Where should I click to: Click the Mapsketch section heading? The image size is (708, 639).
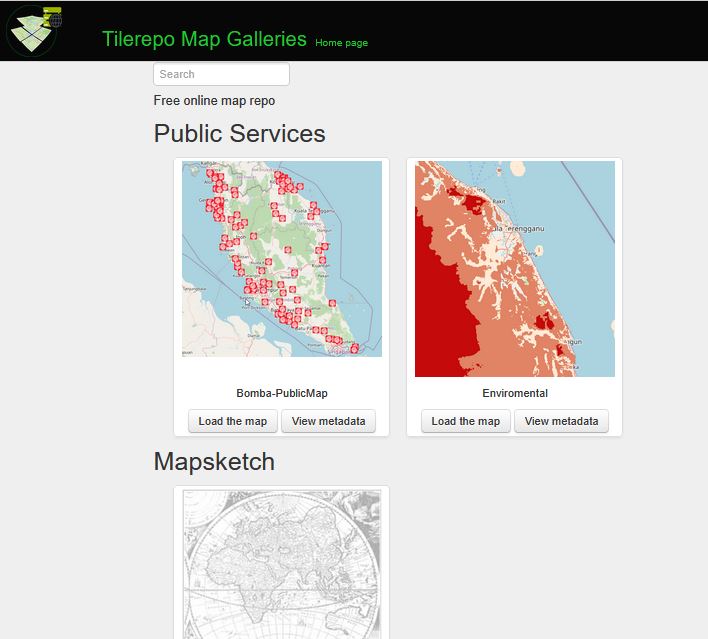click(x=214, y=461)
